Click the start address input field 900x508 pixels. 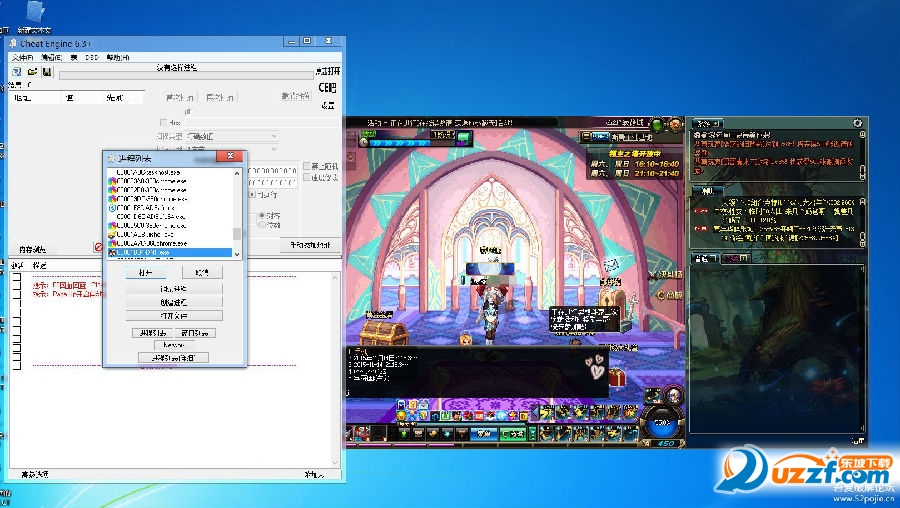pos(273,171)
